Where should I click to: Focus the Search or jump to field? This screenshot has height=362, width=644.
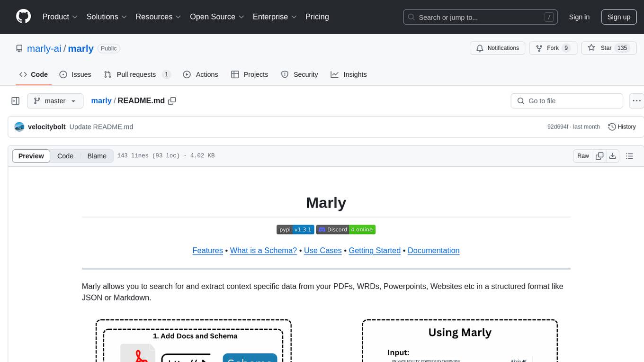pyautogui.click(x=480, y=17)
